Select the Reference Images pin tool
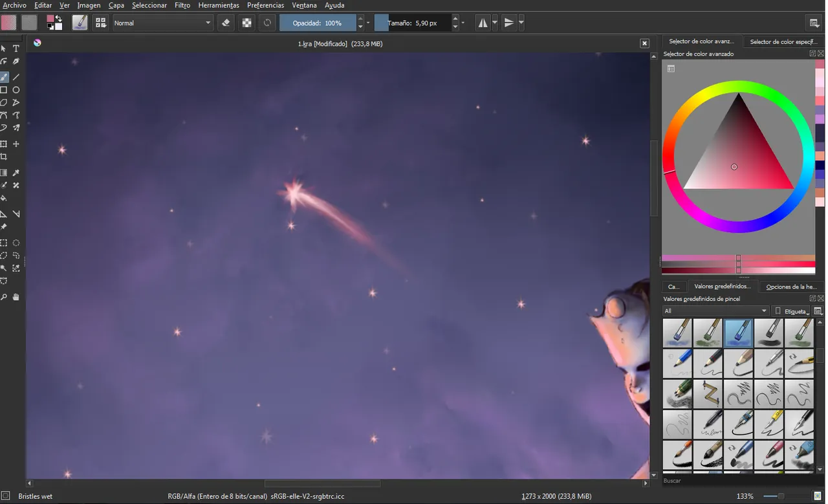The image size is (828, 504). tap(4, 226)
